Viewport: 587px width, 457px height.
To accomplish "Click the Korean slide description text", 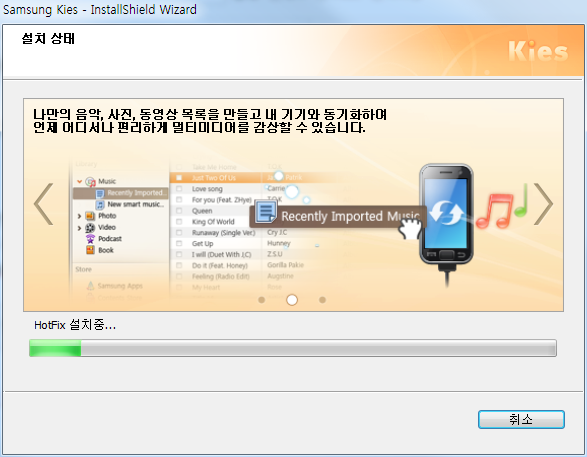I will (x=210, y=121).
